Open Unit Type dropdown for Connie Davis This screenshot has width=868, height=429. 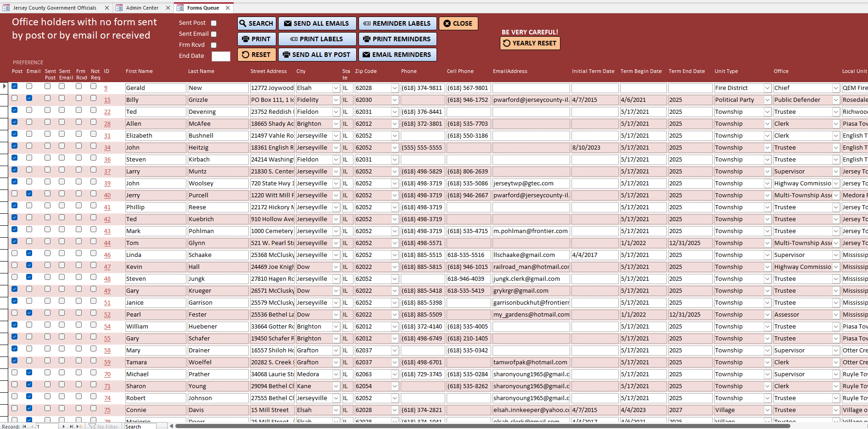pyautogui.click(x=767, y=410)
